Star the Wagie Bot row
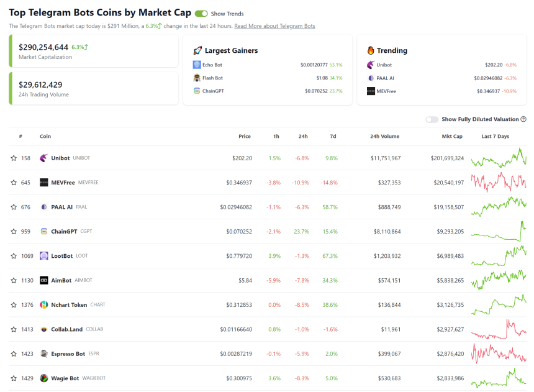Image resolution: width=534 pixels, height=392 pixels. pos(14,378)
